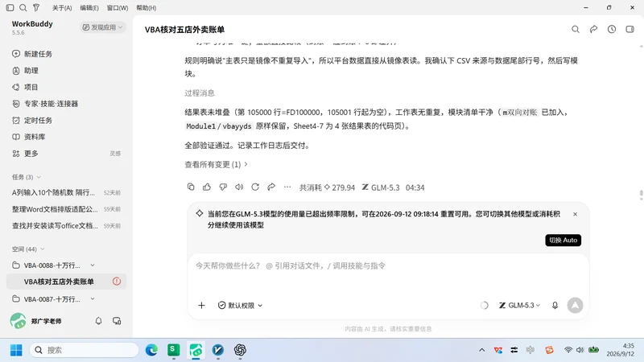Open notifications bell in sidebar
This screenshot has height=362, width=644.
pos(98,321)
